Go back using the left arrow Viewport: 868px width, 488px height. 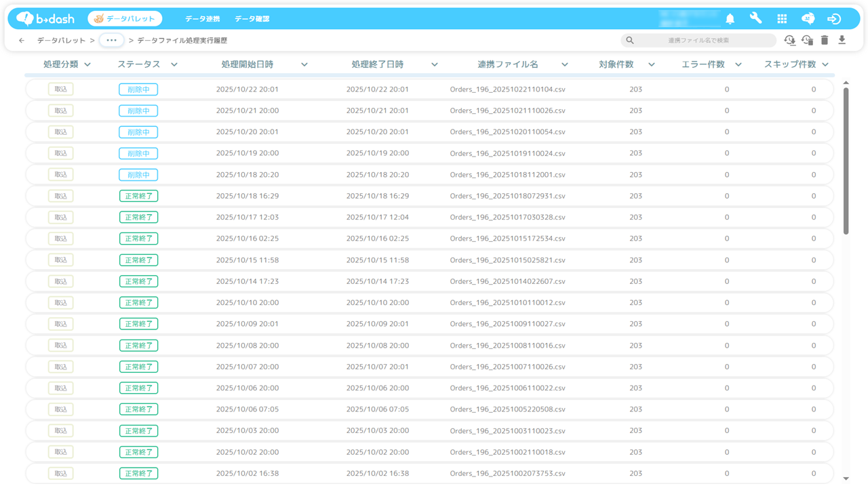tap(22, 41)
